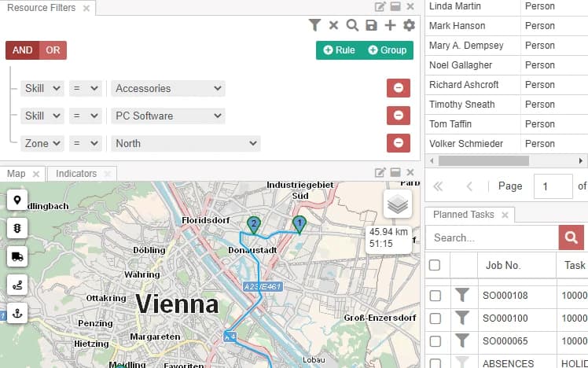This screenshot has height=368, width=588.
Task: Select resource Volker Schmieder
Action: pyautogui.click(x=466, y=144)
